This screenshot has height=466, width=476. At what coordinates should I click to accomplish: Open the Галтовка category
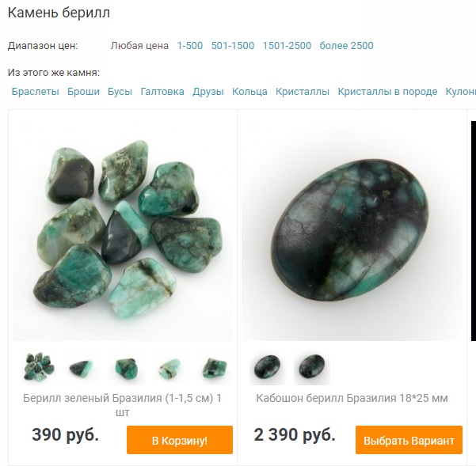[162, 92]
